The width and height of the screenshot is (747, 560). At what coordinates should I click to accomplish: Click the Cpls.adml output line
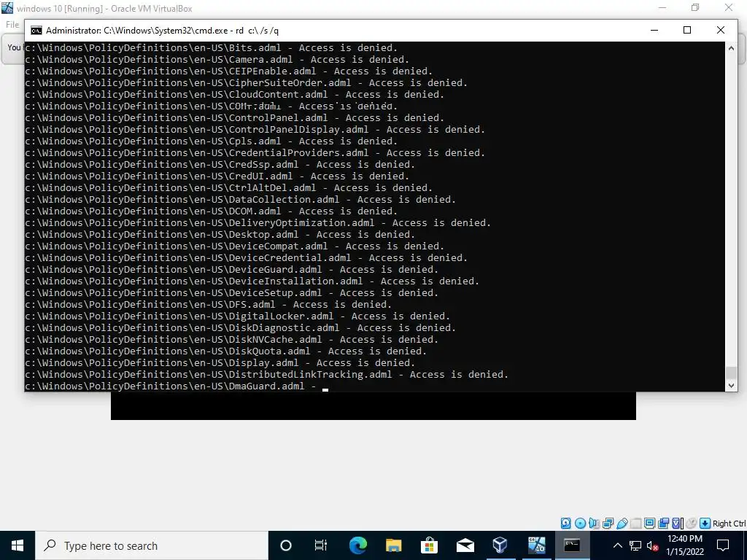(211, 141)
